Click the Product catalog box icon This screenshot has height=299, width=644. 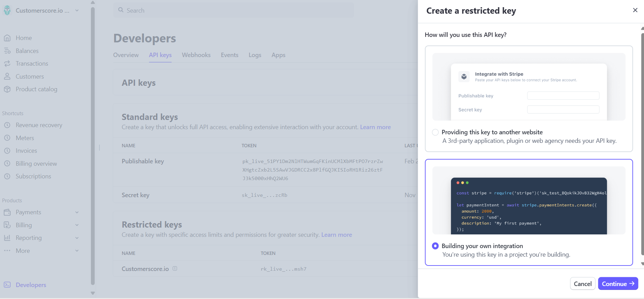[7, 89]
